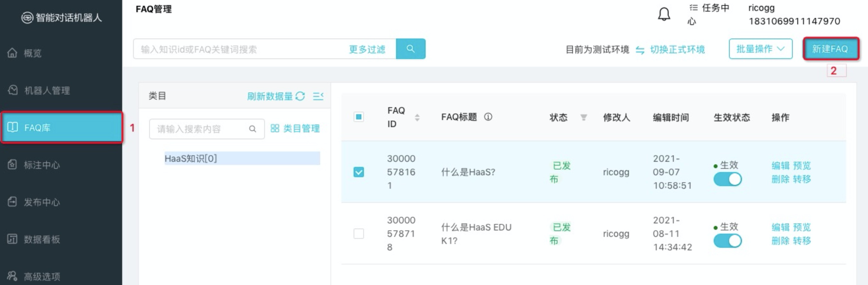Turn off the 生效 switch for 什么是HaaS?
Viewport: 868px width, 285px height.
click(x=727, y=179)
